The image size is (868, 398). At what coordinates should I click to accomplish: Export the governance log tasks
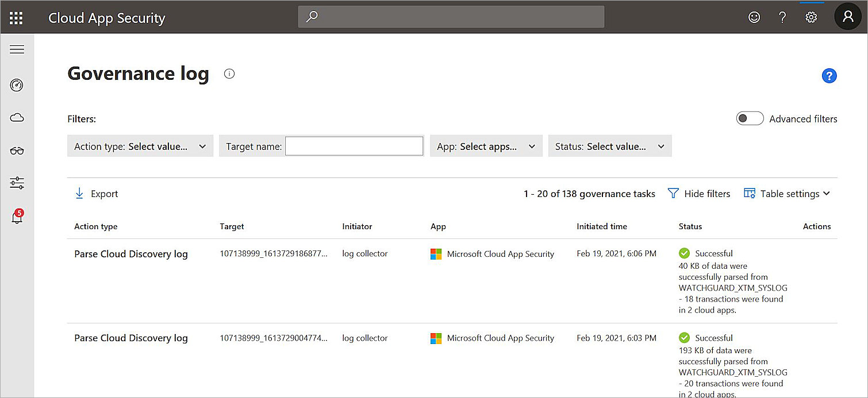pyautogui.click(x=96, y=194)
